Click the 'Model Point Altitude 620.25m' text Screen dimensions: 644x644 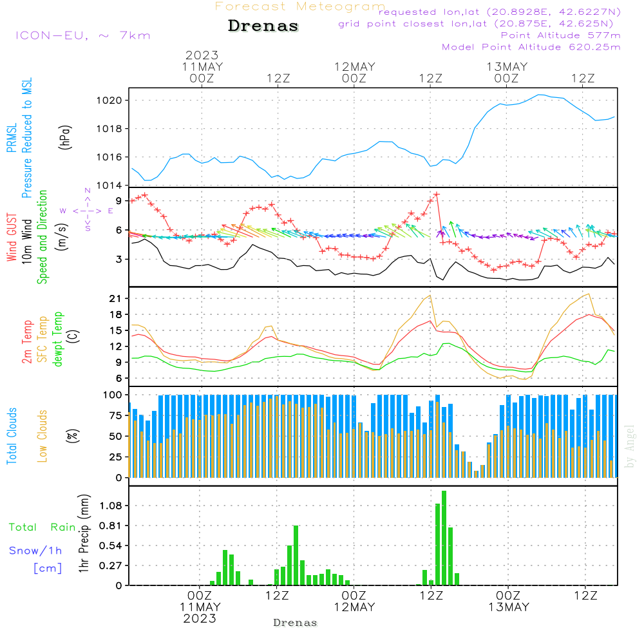(531, 47)
